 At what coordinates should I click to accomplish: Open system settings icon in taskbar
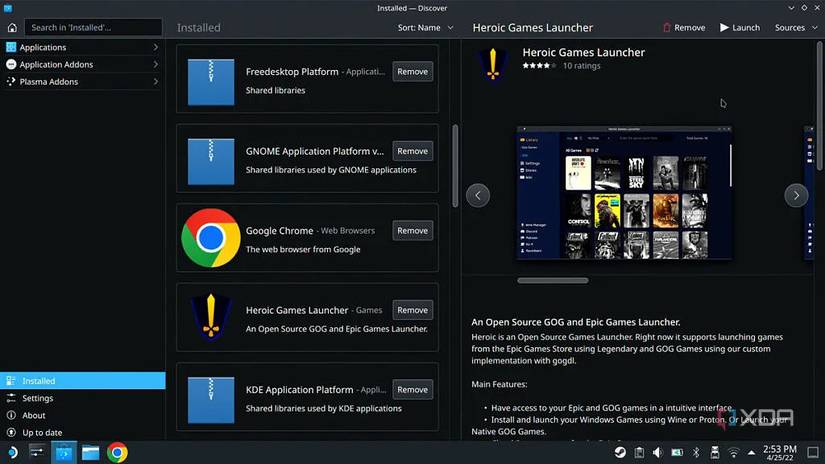[x=37, y=452]
